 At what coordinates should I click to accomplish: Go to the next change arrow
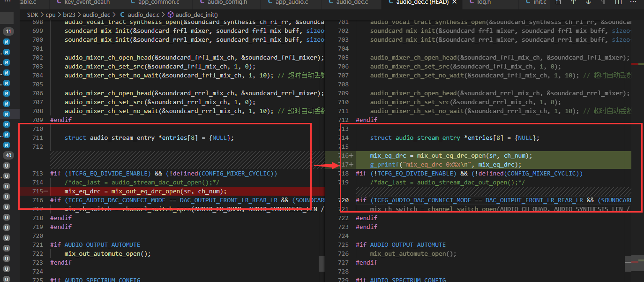588,2
